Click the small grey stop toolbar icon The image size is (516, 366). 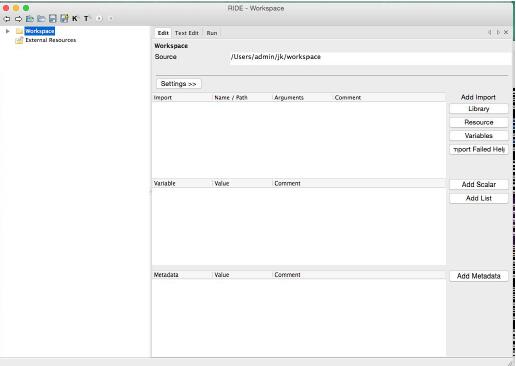111,19
